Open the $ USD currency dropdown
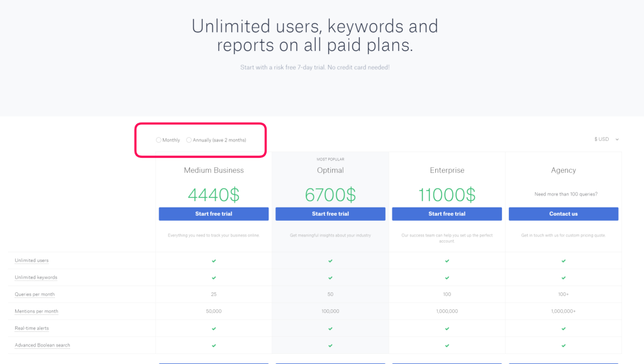 point(606,140)
